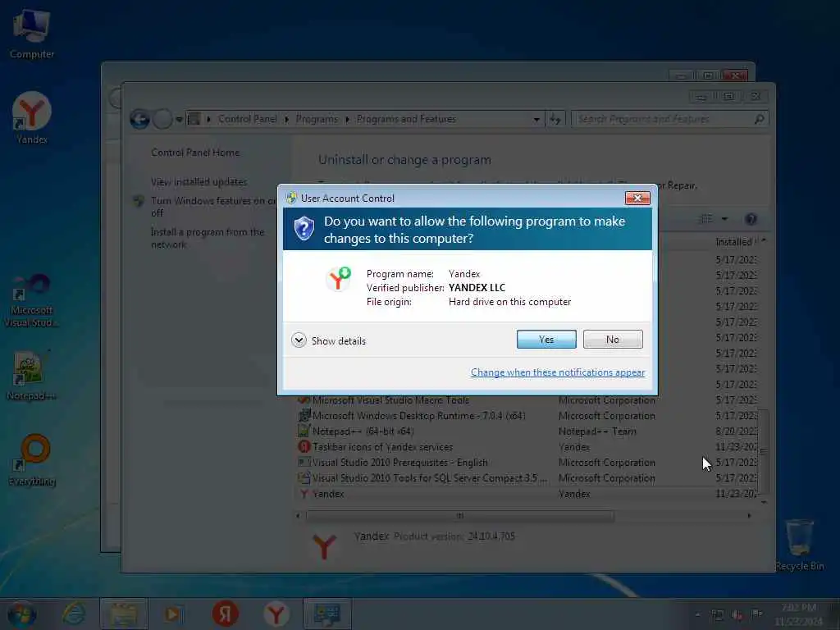The width and height of the screenshot is (840, 630).
Task: Open address bar history dropdown arrow
Action: coord(536,120)
